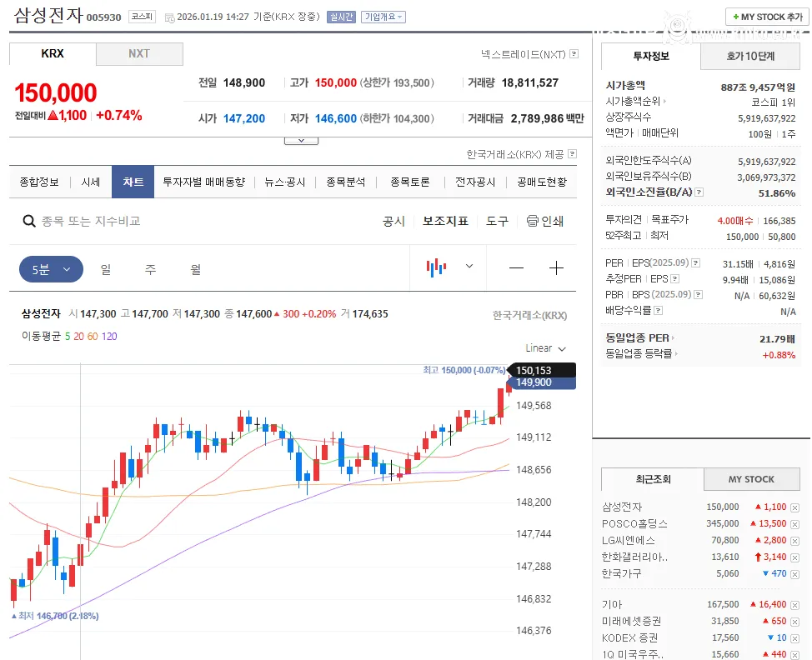Remove POSCO홀딩스 from recent list
Viewport: 812px width, 660px height.
click(794, 524)
